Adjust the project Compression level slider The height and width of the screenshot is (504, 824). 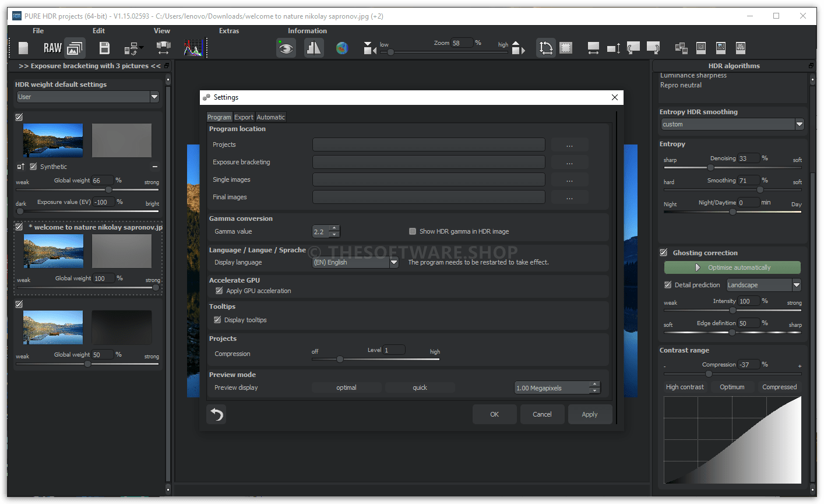(x=340, y=360)
